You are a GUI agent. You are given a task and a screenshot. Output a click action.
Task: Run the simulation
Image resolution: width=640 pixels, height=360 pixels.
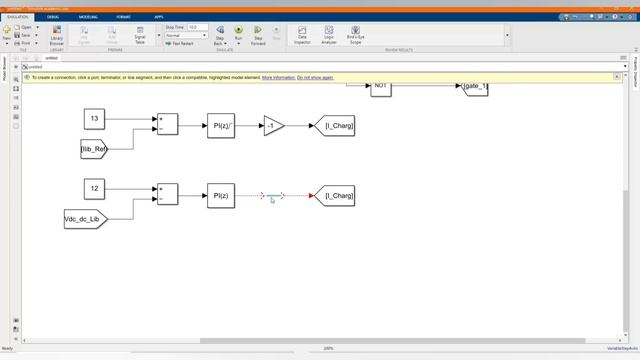pyautogui.click(x=238, y=30)
